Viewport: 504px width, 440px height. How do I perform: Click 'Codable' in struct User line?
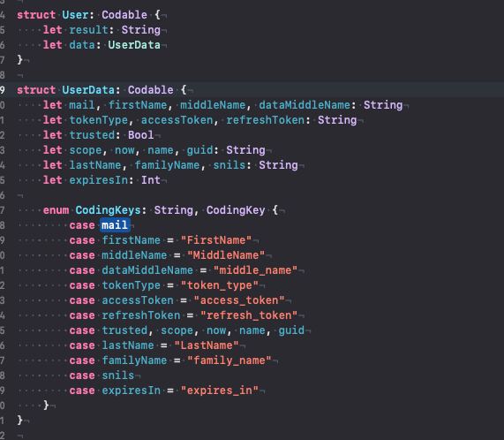pos(124,15)
